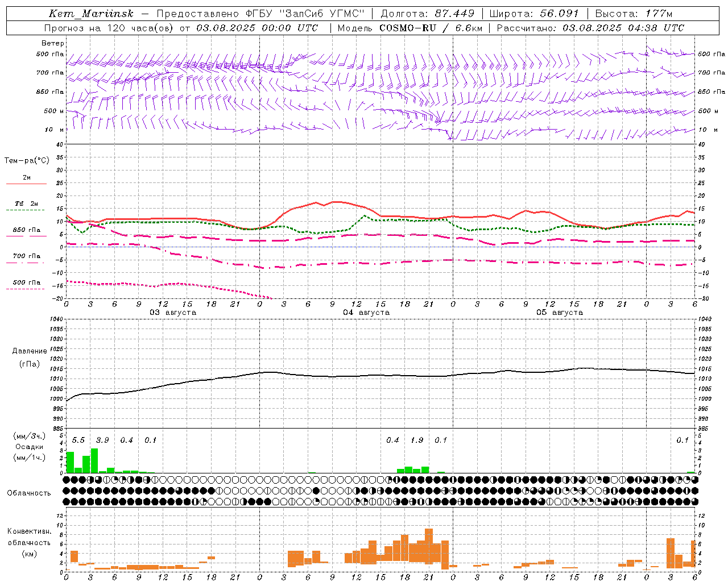Click the 'Ветер' wind panel label
This screenshot has height=582, width=728.
53,43
